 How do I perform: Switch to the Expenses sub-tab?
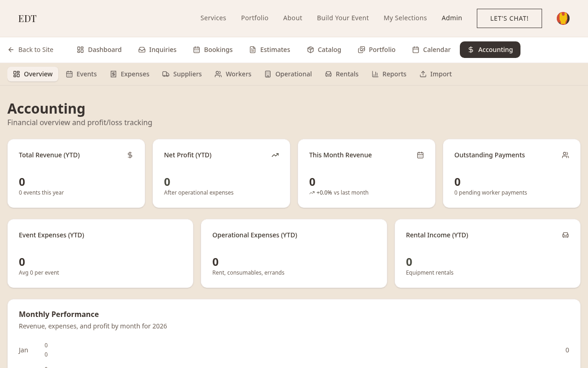[x=130, y=74]
